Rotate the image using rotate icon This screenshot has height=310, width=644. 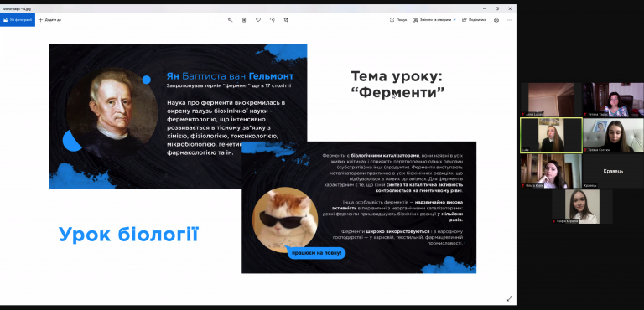coord(272,20)
